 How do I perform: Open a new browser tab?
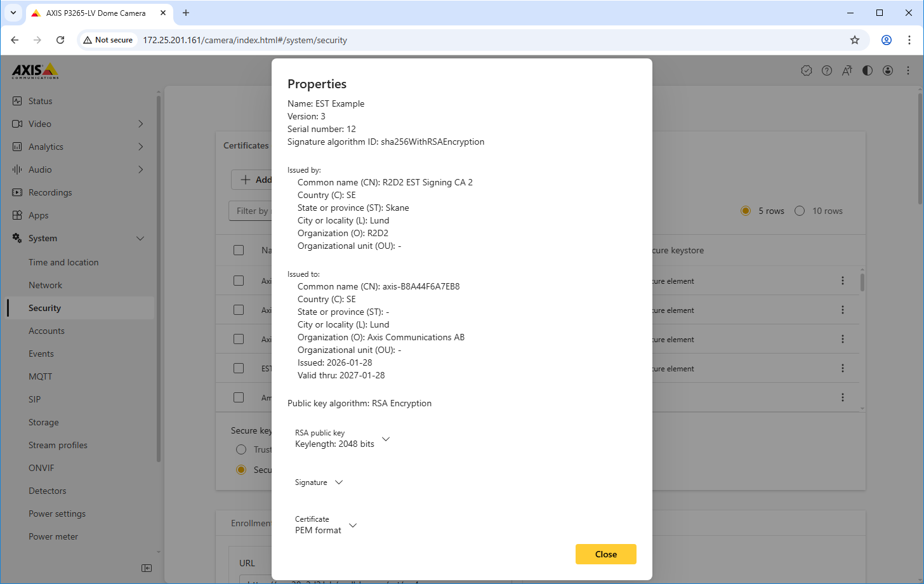tap(186, 13)
